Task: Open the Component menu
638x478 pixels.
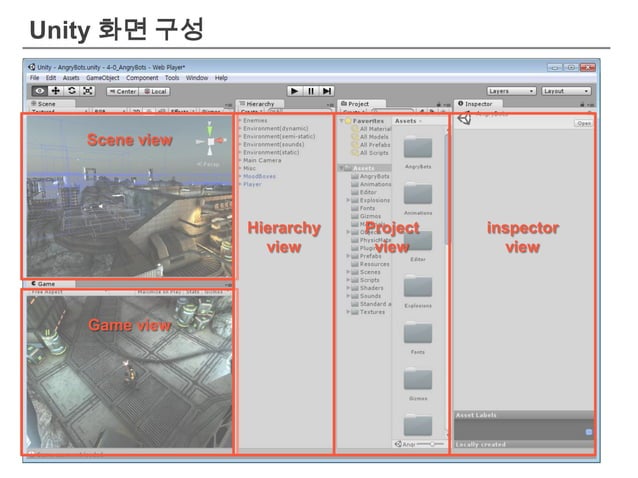Action: click(142, 78)
